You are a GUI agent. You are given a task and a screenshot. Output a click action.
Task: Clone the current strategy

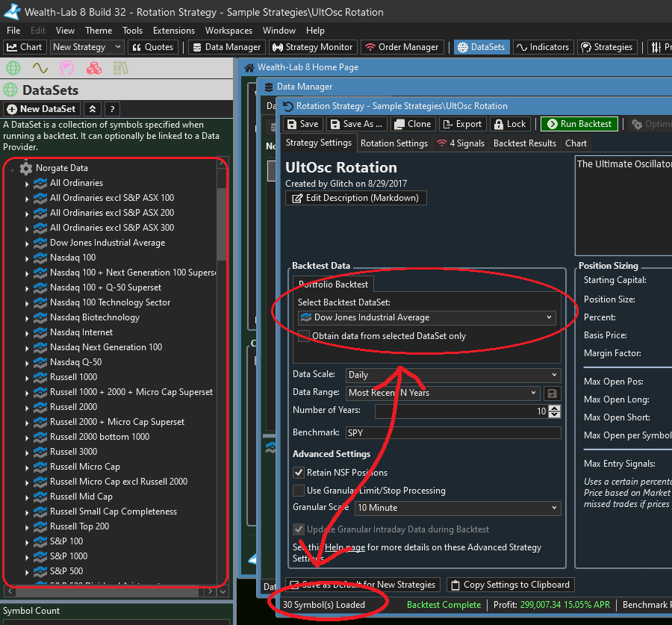click(x=413, y=124)
